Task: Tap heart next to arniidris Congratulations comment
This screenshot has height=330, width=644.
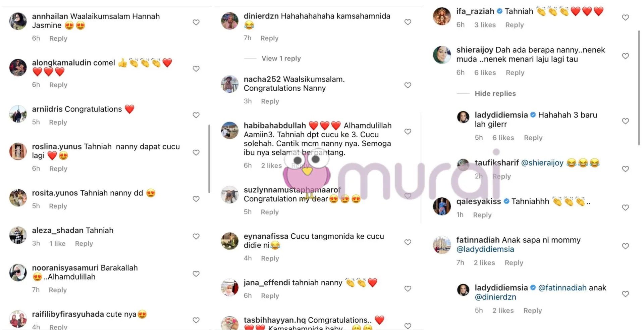Action: [x=196, y=115]
